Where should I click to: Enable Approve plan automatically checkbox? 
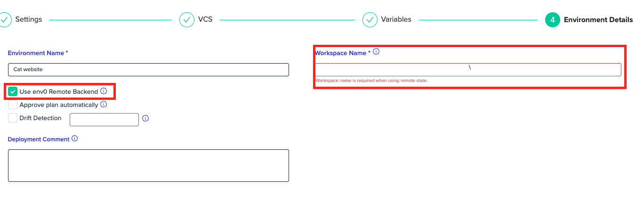[x=13, y=105]
